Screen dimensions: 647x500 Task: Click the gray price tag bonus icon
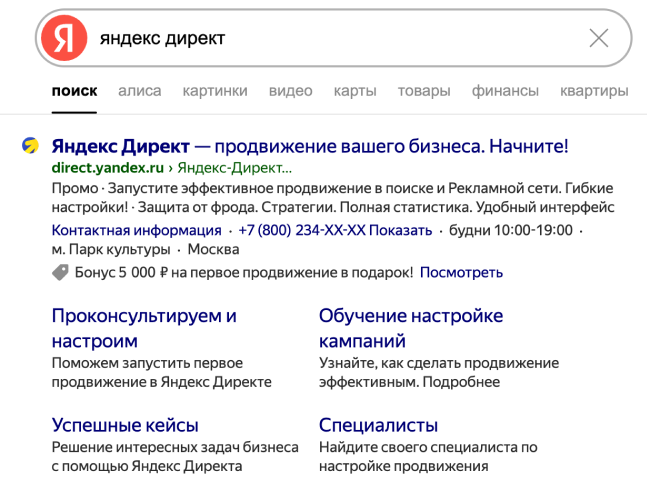coord(60,273)
